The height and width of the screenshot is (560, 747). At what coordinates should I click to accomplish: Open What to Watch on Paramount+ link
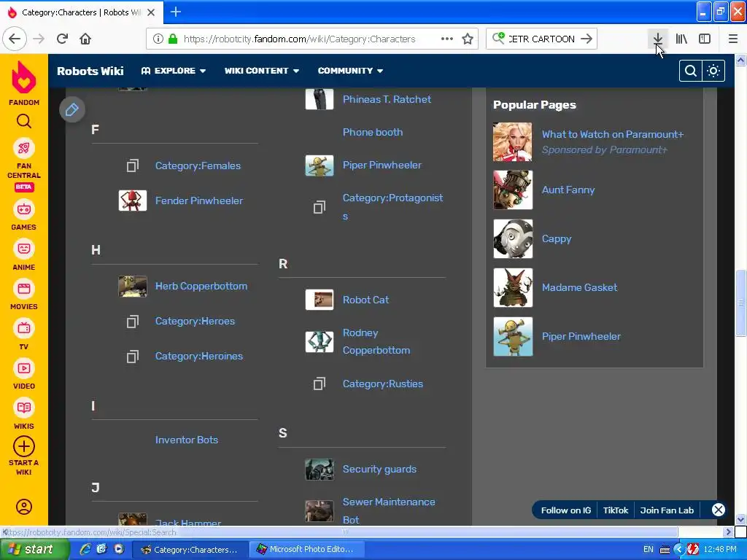click(613, 134)
